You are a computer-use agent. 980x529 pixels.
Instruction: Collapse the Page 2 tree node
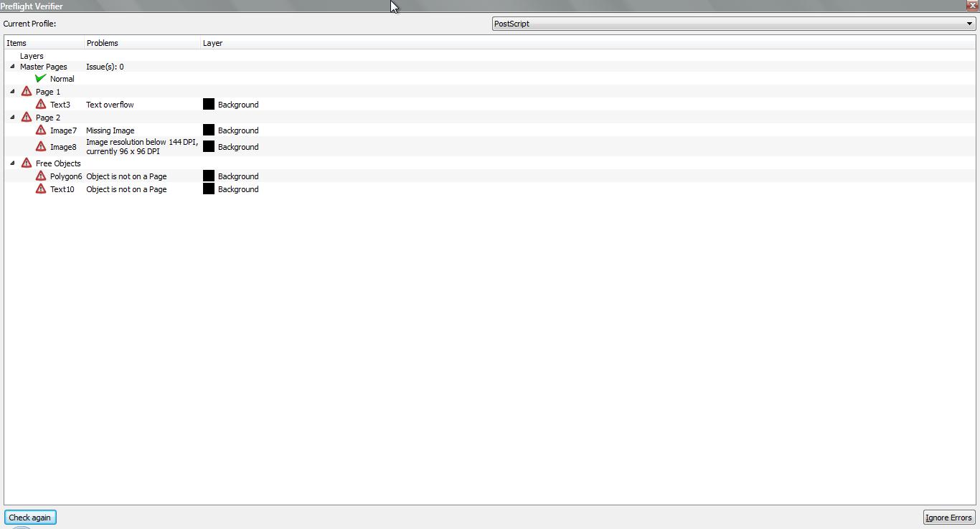click(12, 118)
